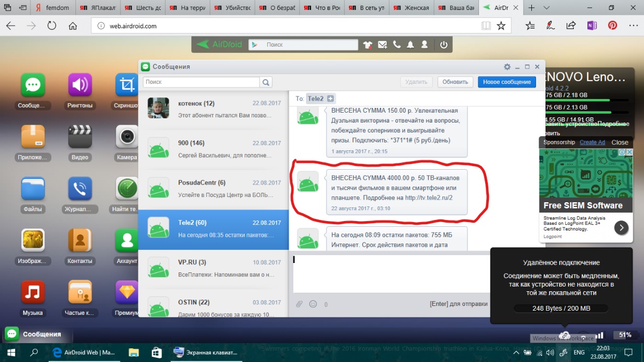644x362 pixels.
Task: Launch the Найти телефон radar icon
Action: coord(127,189)
